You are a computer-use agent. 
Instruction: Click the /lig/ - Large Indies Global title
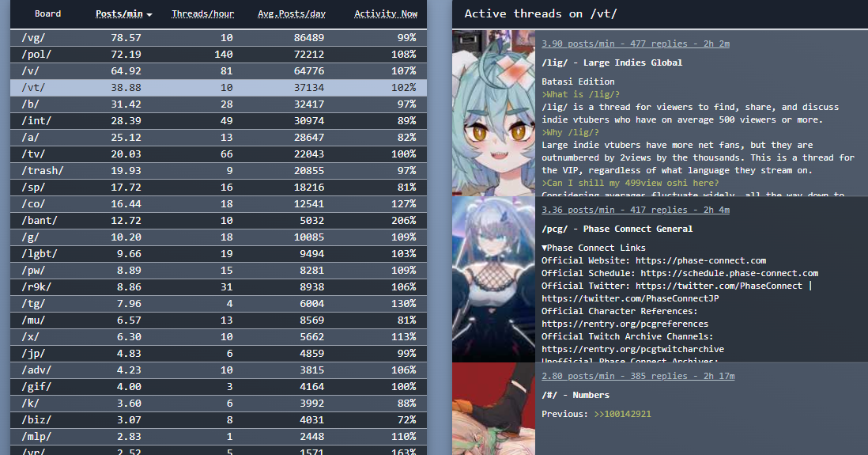pyautogui.click(x=612, y=63)
